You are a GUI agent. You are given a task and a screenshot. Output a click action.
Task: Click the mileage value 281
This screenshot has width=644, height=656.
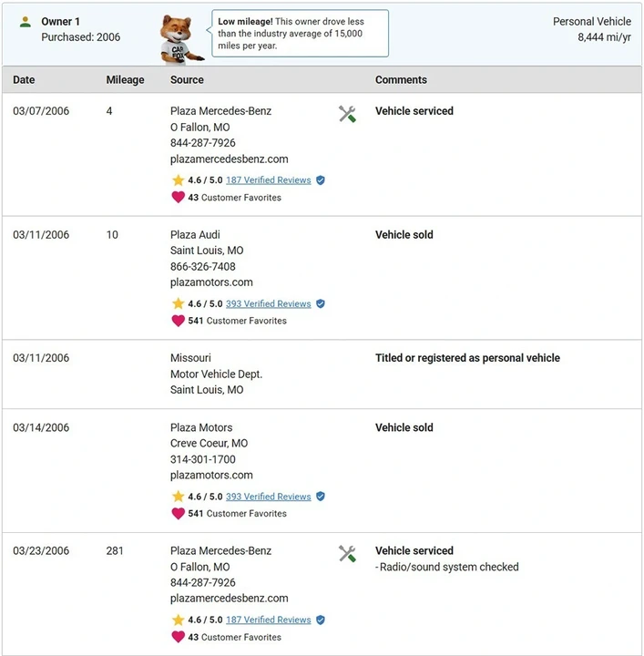(115, 551)
